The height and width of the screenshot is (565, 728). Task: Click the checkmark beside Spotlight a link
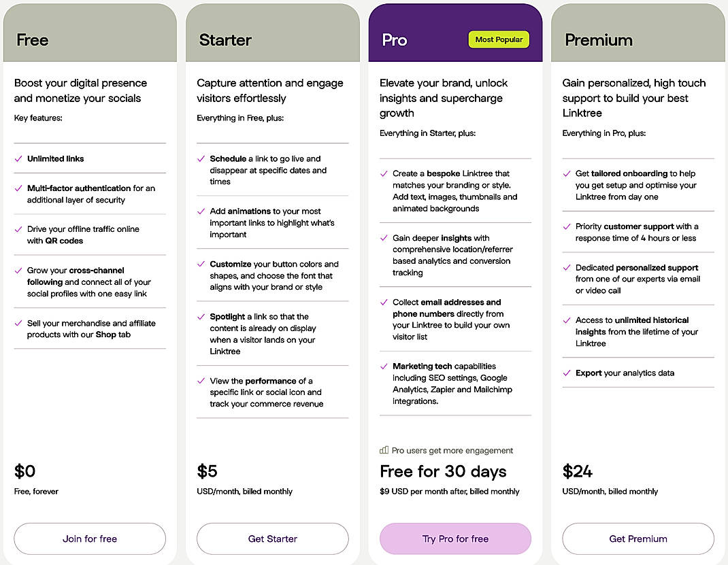pos(201,316)
